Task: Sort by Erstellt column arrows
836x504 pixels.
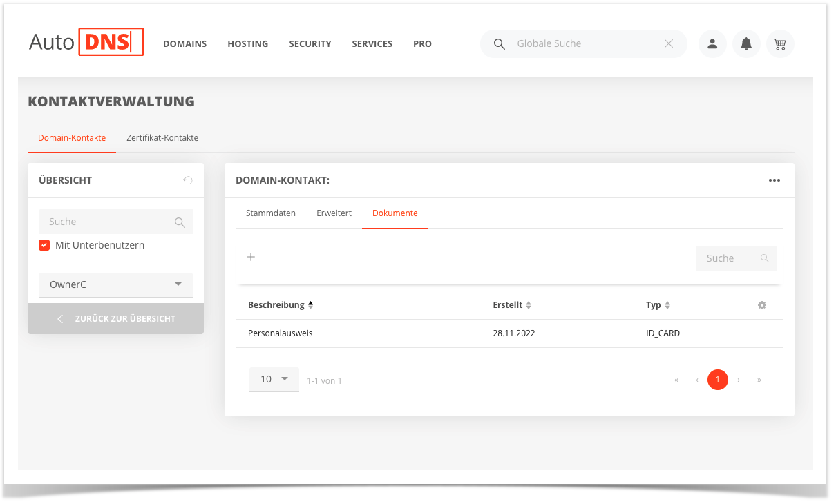Action: pos(529,305)
